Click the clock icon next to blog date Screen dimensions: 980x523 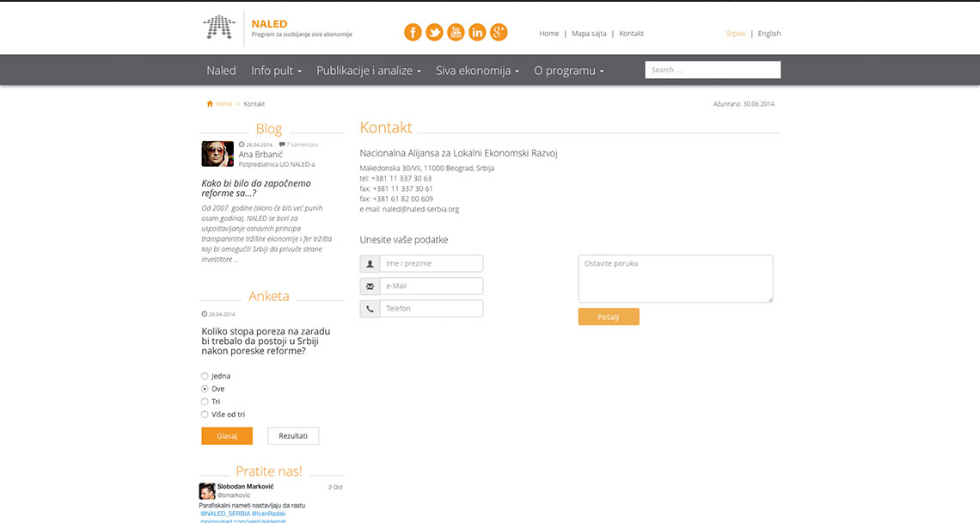pos(242,145)
